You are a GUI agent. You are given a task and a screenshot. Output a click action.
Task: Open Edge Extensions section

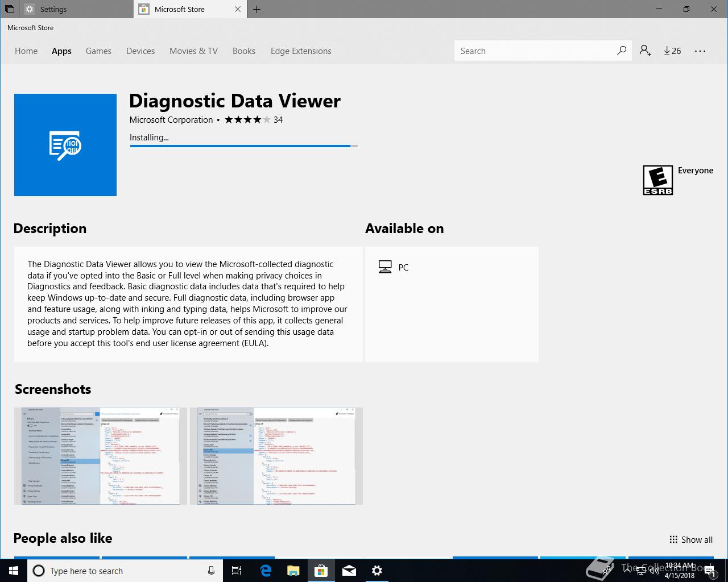click(301, 51)
